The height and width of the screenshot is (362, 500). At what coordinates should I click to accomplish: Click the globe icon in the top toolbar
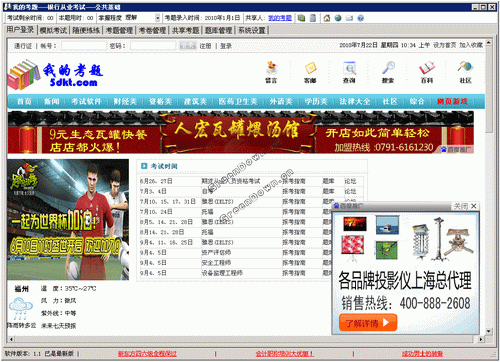338,18
